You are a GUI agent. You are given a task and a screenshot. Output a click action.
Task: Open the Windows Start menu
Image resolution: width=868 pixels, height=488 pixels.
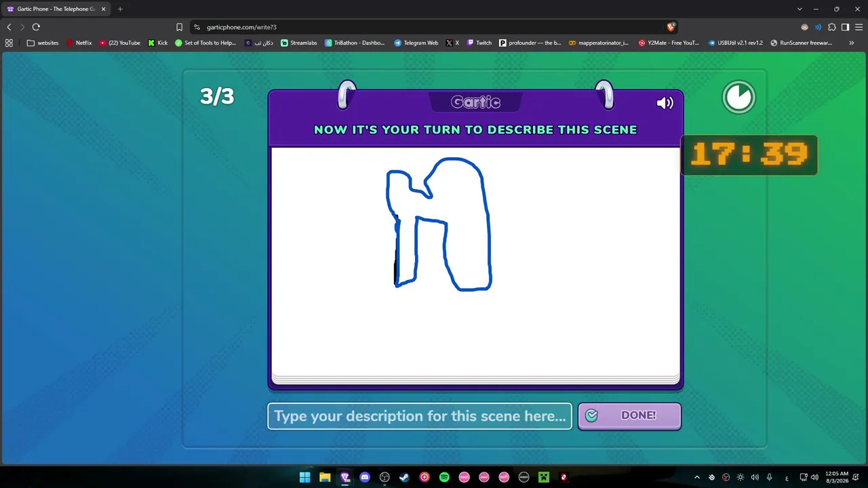coord(305,477)
